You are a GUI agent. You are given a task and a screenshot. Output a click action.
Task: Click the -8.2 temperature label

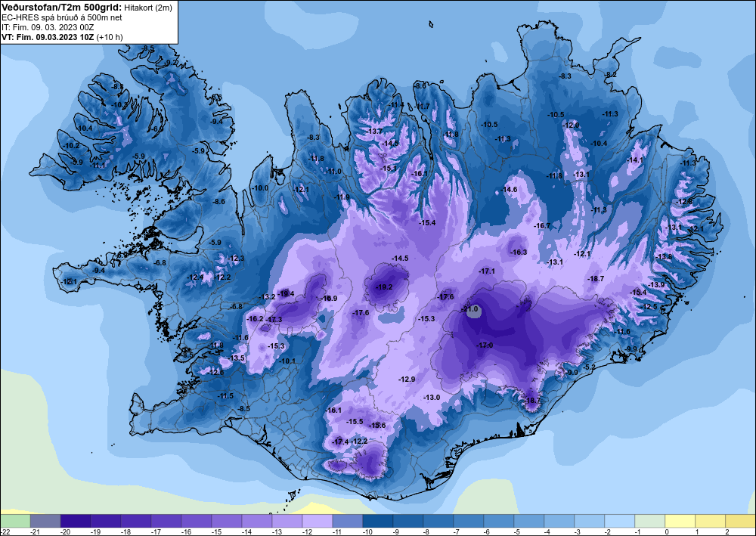[x=611, y=75]
